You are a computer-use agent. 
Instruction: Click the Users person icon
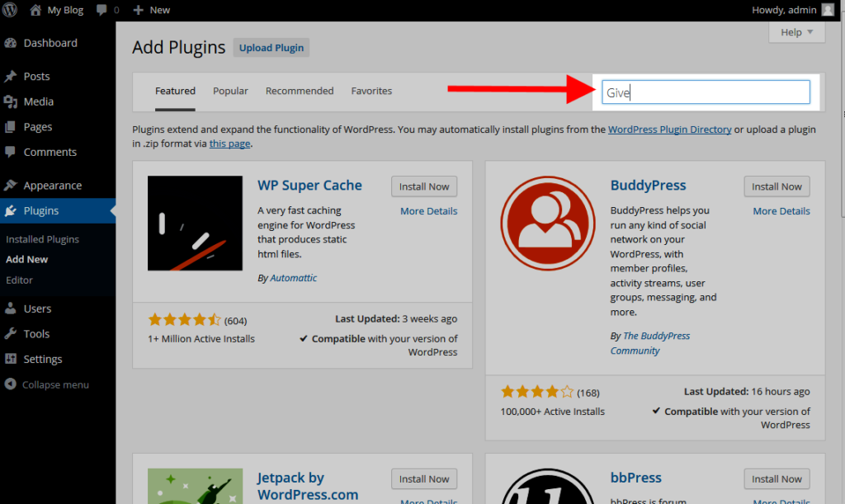coord(10,309)
